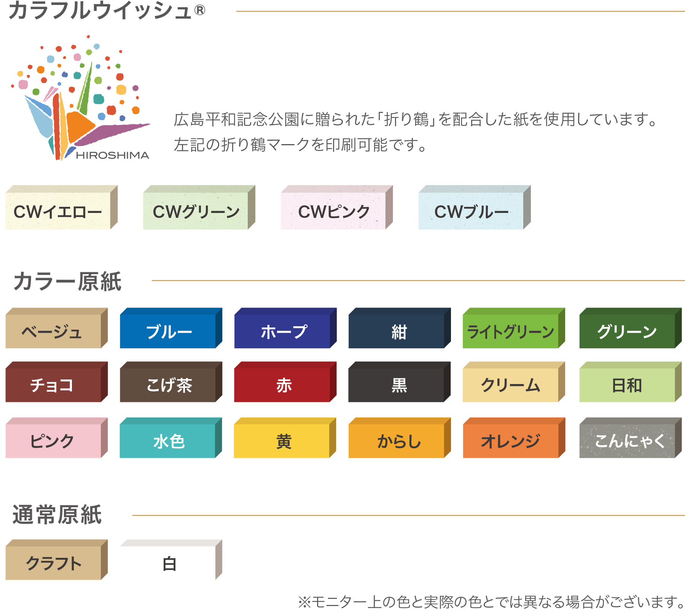Image resolution: width=685 pixels, height=616 pixels.
Task: Select the CWイエロー paper swatch
Action: tap(62, 207)
